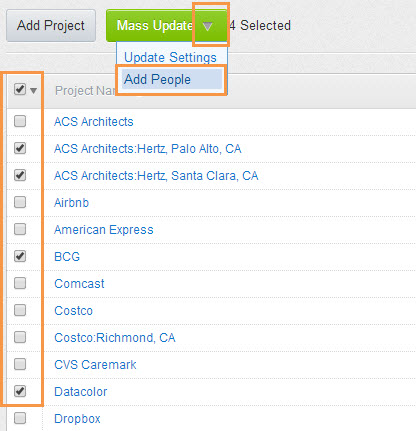This screenshot has height=431, width=416.
Task: Check the Airbnb project checkbox
Action: (x=20, y=202)
